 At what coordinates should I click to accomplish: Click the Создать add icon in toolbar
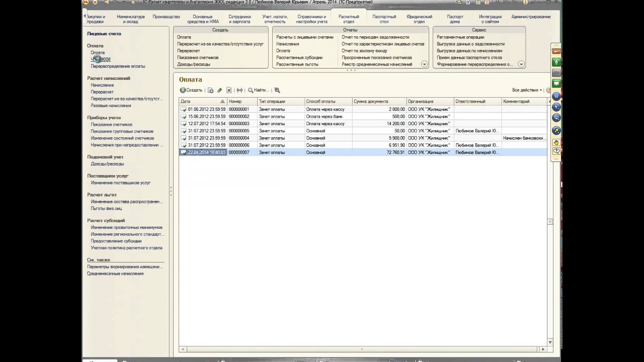183,90
